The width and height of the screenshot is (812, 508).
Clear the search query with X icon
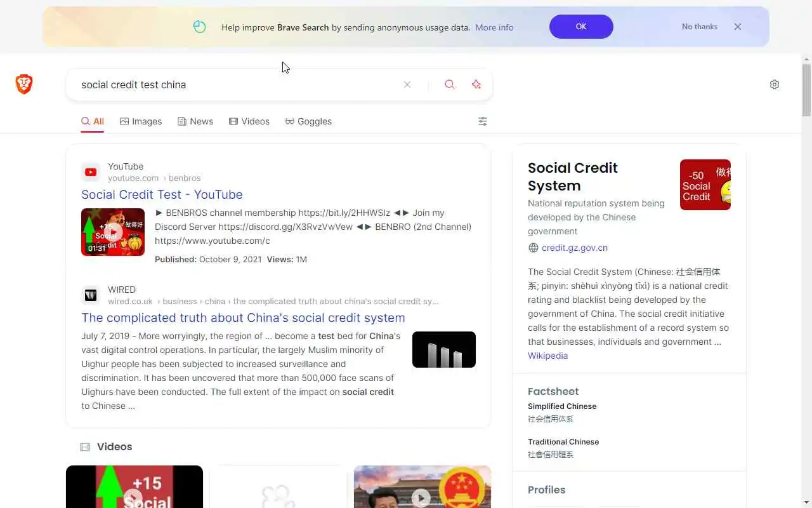(x=407, y=84)
